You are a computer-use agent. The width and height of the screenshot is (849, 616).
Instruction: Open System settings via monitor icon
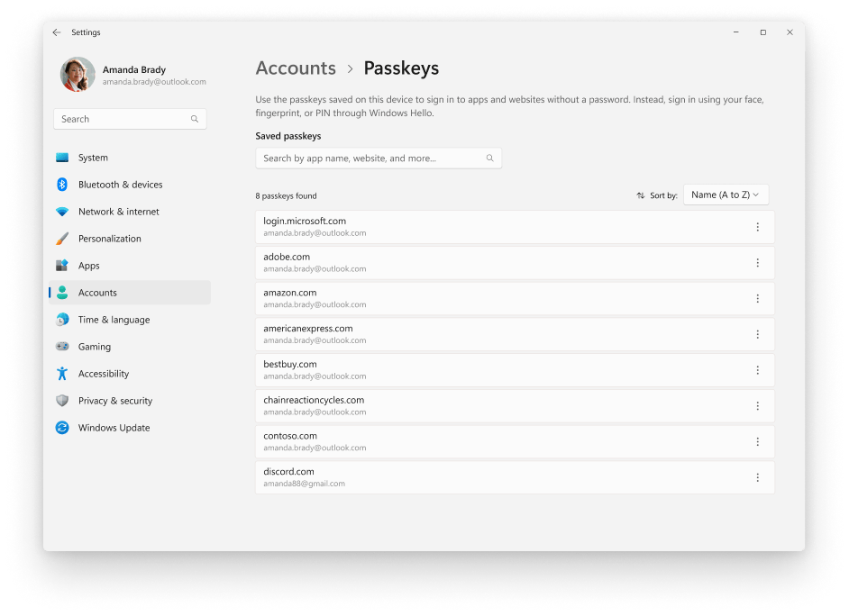62,158
